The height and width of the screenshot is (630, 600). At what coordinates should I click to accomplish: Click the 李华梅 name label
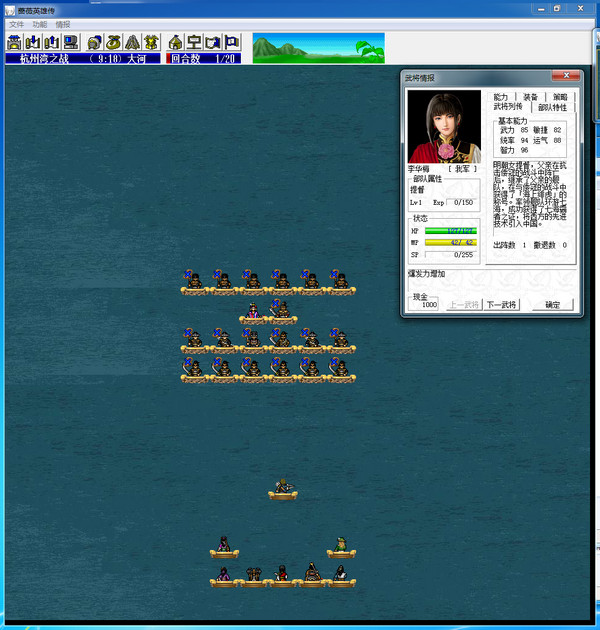[x=419, y=169]
